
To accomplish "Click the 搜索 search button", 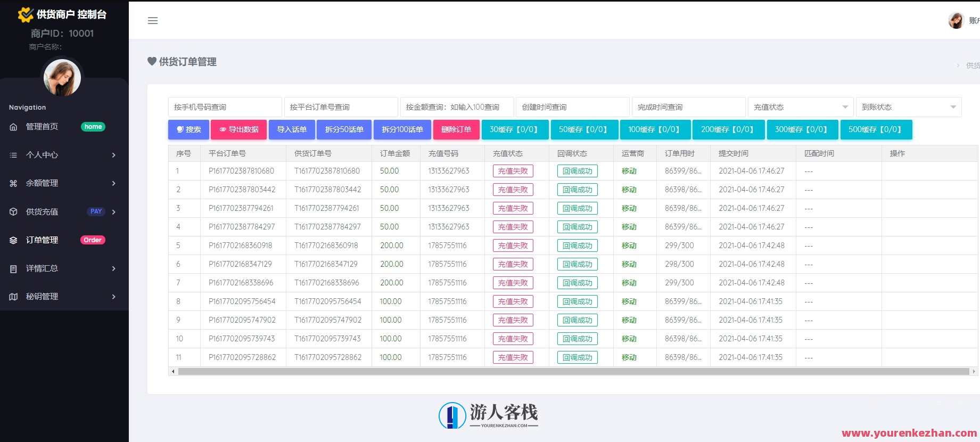I will (x=188, y=129).
